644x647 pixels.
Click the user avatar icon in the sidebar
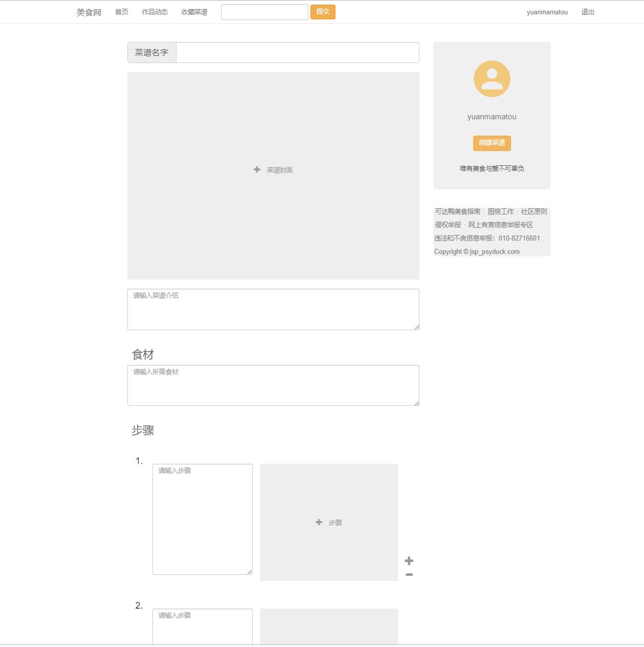[492, 78]
